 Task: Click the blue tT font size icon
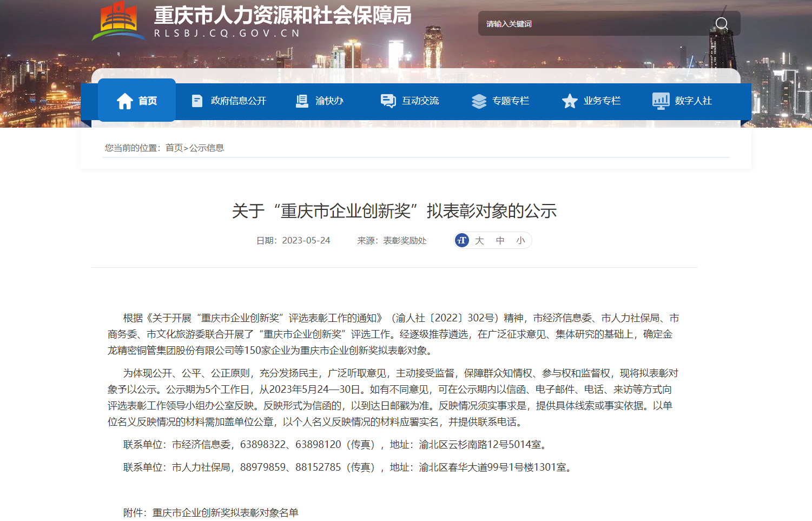(461, 240)
